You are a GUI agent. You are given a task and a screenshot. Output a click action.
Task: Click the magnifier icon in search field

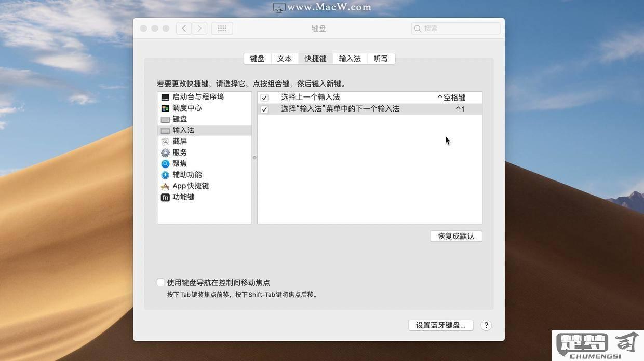point(418,29)
